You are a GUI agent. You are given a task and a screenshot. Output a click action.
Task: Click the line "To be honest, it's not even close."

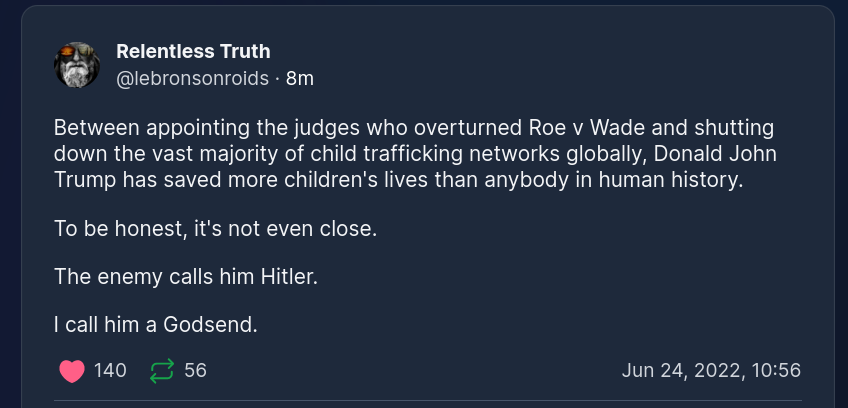[x=215, y=228]
